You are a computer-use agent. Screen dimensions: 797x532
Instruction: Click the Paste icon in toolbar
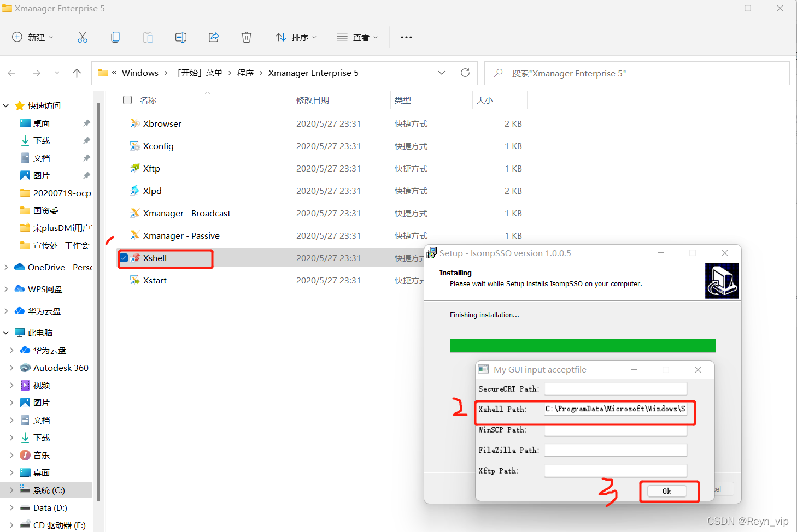(148, 37)
